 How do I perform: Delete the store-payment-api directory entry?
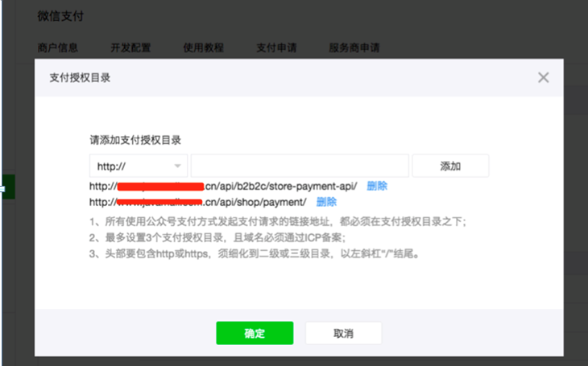click(x=377, y=186)
